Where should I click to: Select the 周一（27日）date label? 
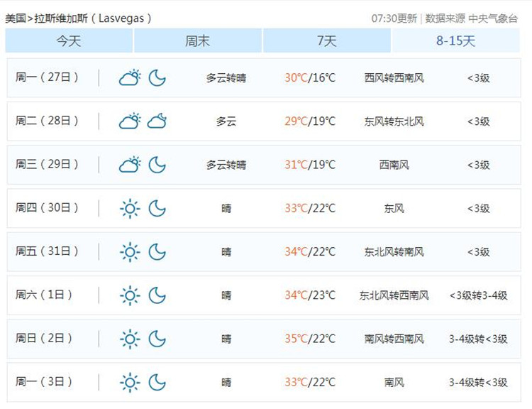[x=47, y=77]
